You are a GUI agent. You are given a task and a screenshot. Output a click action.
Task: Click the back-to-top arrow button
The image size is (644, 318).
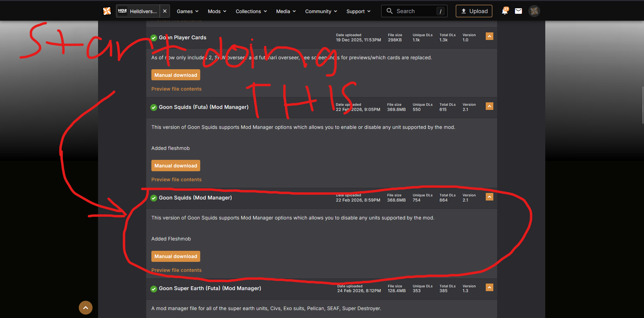coord(86,308)
